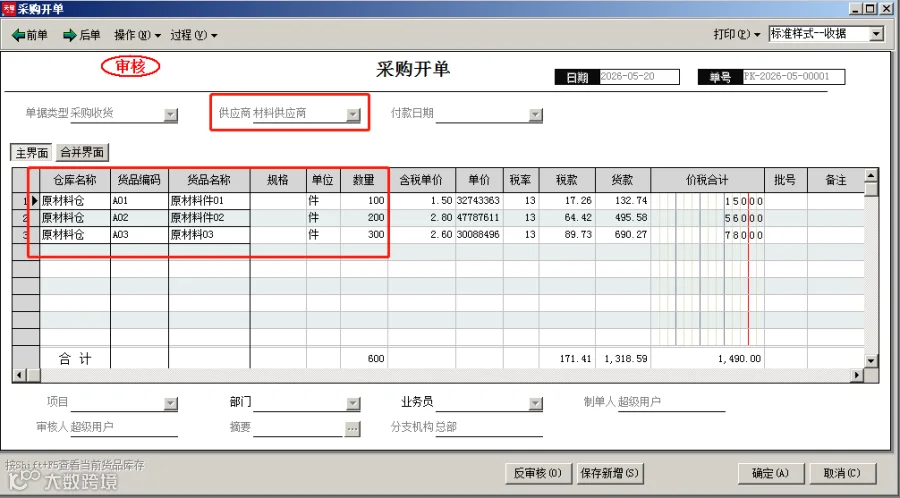Select the 单价 column header
This screenshot has height=498, width=900.
[479, 180]
